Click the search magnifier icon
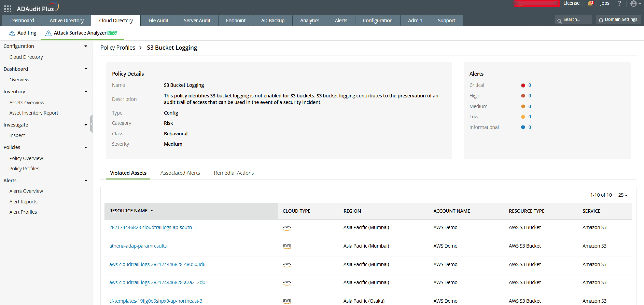The width and height of the screenshot is (644, 305). pos(559,21)
